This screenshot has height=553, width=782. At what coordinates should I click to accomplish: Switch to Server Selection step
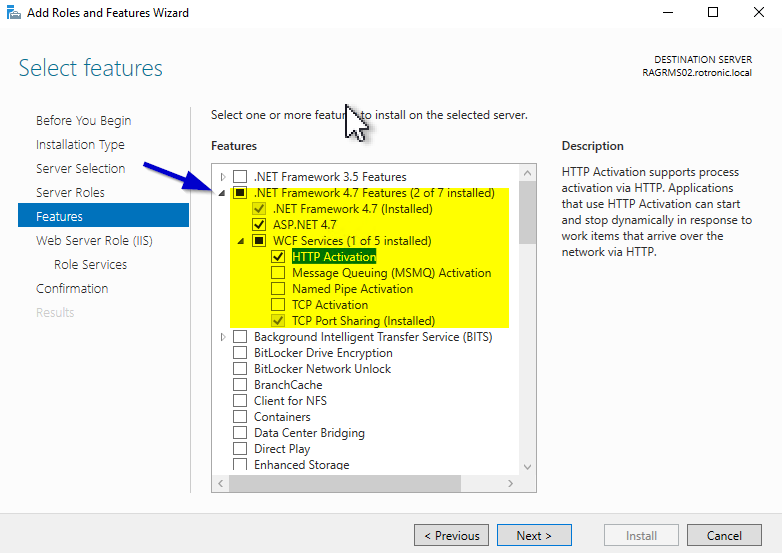coord(80,169)
